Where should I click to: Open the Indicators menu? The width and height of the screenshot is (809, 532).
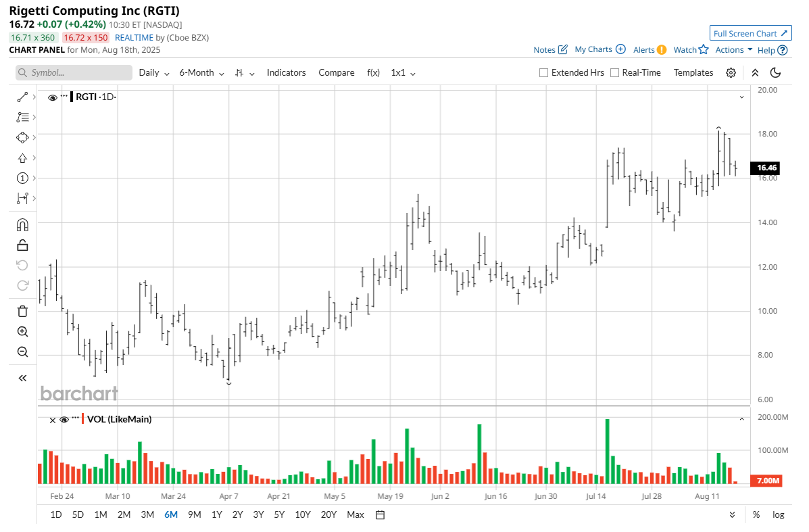coord(287,73)
